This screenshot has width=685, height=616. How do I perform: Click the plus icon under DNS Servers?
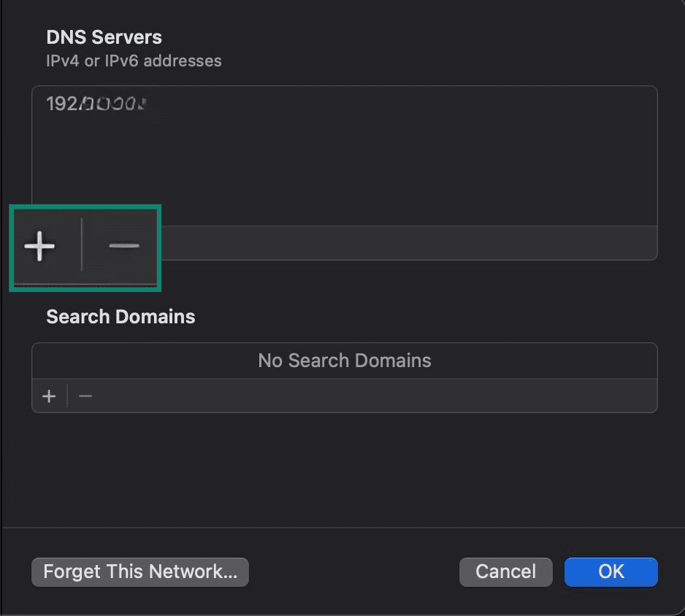click(x=40, y=247)
